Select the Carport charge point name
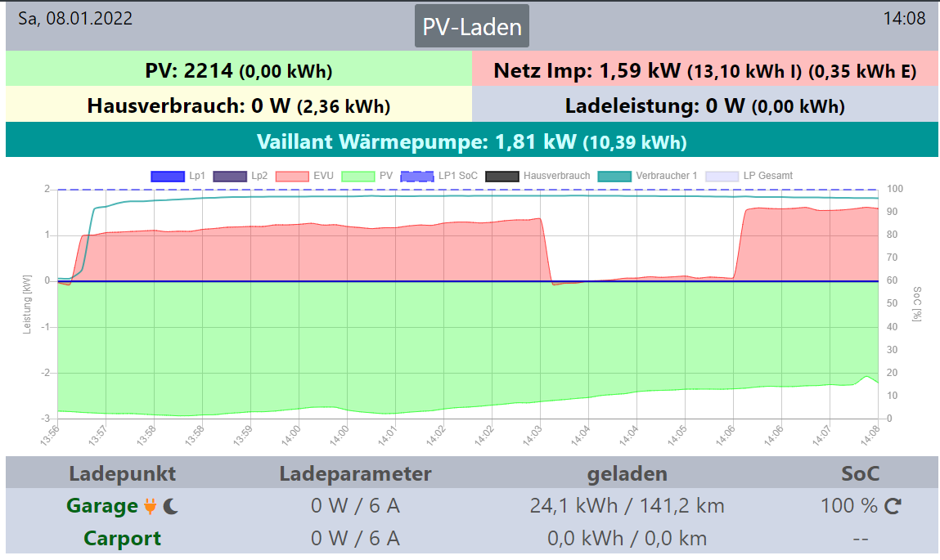This screenshot has height=560, width=940. (122, 539)
